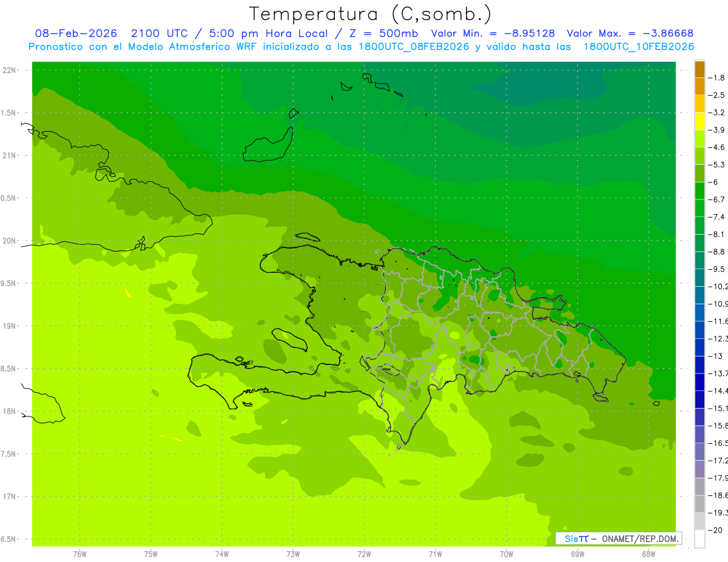Click the title 'Temperatura (C,somb.)'
The image size is (728, 562).
click(371, 14)
